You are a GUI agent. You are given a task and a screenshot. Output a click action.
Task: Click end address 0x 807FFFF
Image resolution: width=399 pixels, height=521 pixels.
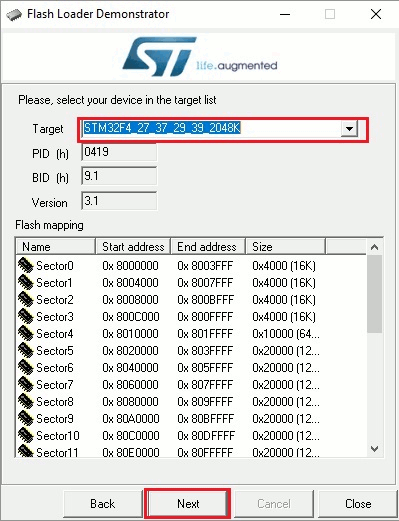(x=205, y=385)
